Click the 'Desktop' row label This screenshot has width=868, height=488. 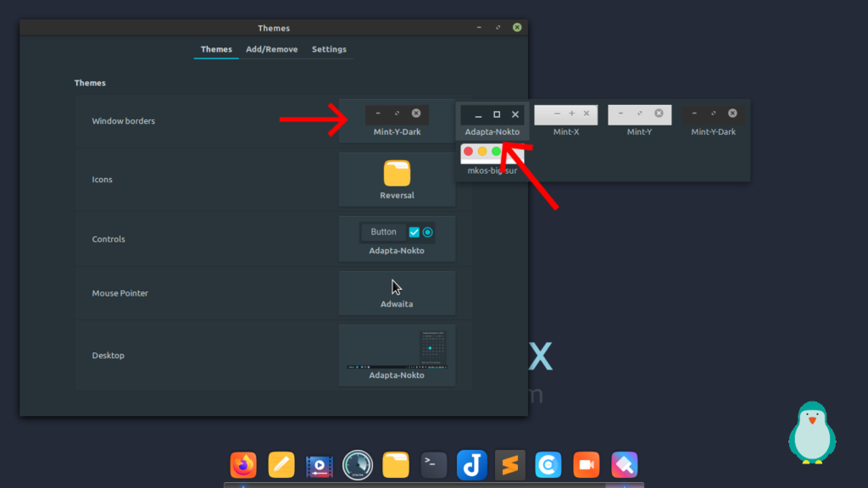click(x=108, y=355)
